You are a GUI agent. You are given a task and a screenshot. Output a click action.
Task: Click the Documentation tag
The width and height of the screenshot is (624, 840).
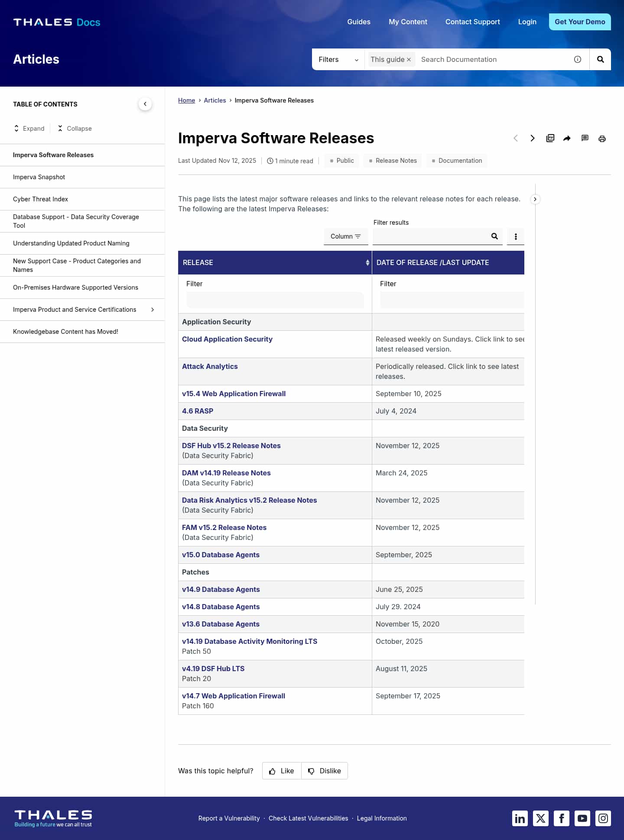click(x=457, y=161)
